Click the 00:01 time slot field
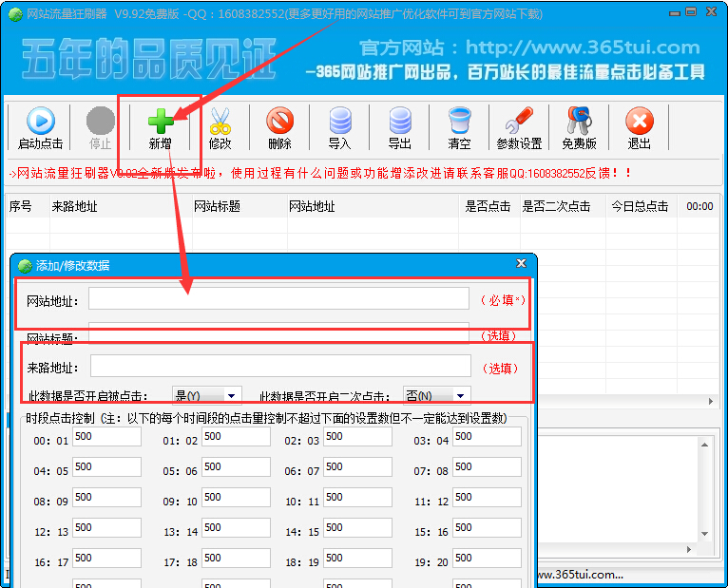Viewport: 728px width, 588px height. (106, 437)
